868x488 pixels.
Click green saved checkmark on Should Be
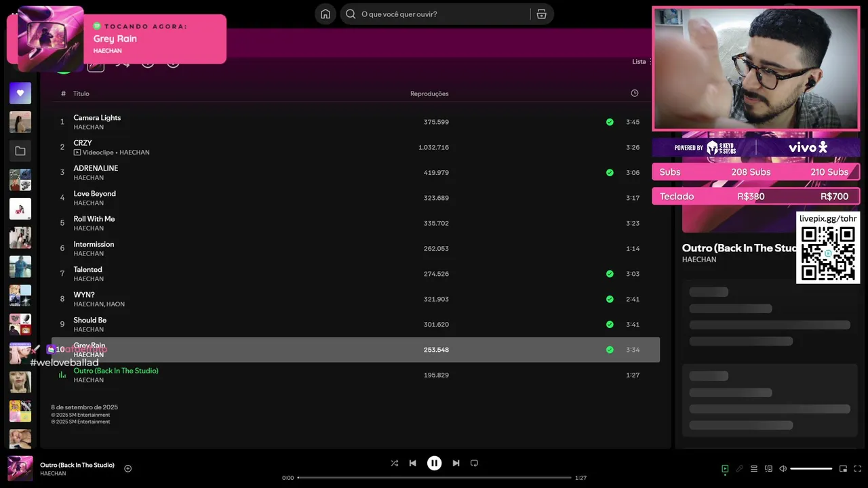(x=610, y=325)
